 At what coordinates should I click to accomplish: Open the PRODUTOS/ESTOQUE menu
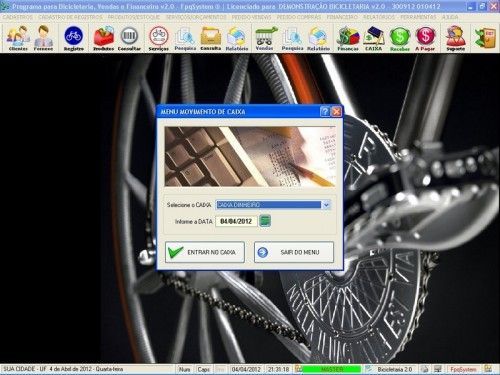click(x=134, y=17)
